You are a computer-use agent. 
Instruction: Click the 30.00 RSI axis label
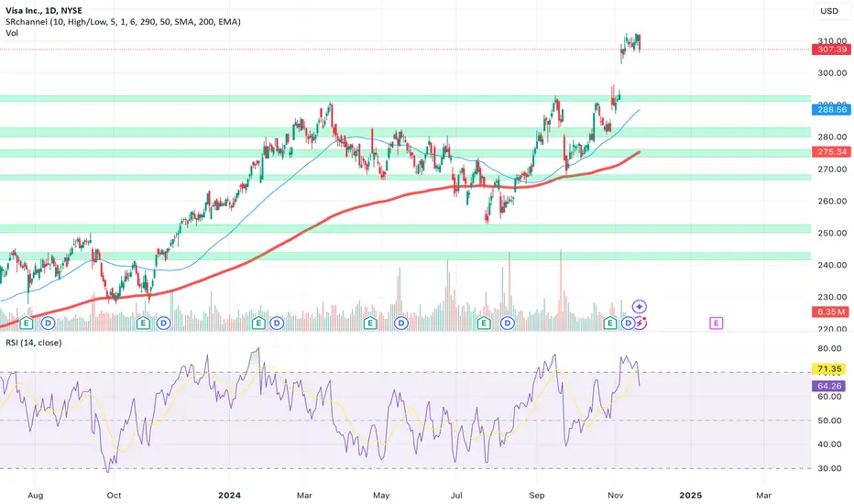pos(829,468)
